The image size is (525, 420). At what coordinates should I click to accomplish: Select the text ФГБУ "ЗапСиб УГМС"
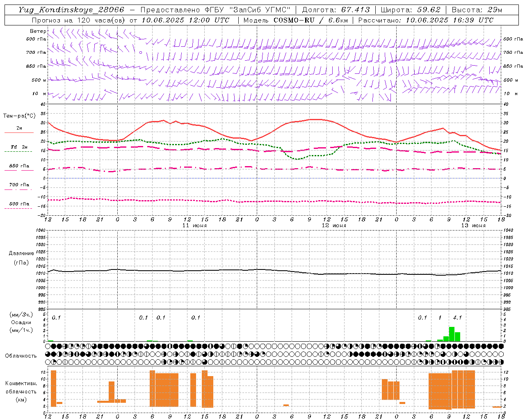(x=248, y=10)
